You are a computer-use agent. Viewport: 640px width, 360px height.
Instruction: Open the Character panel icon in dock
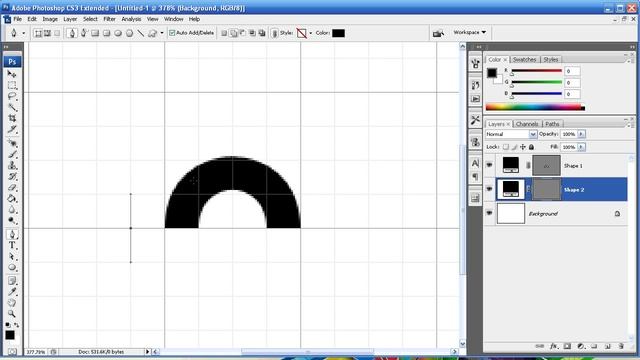point(475,163)
